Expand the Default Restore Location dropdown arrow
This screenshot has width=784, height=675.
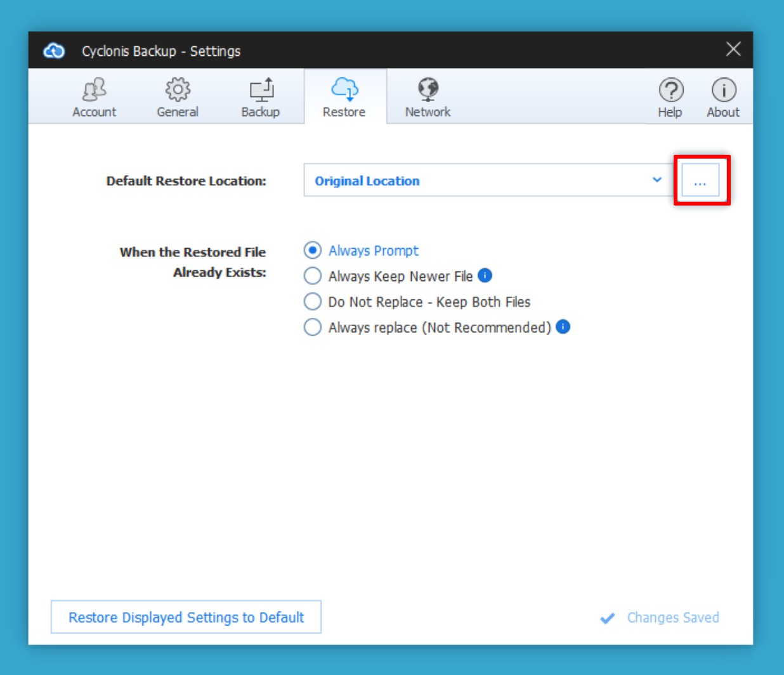pos(657,180)
